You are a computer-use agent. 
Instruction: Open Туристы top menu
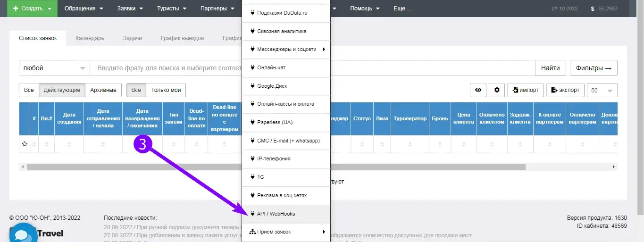pos(171,8)
